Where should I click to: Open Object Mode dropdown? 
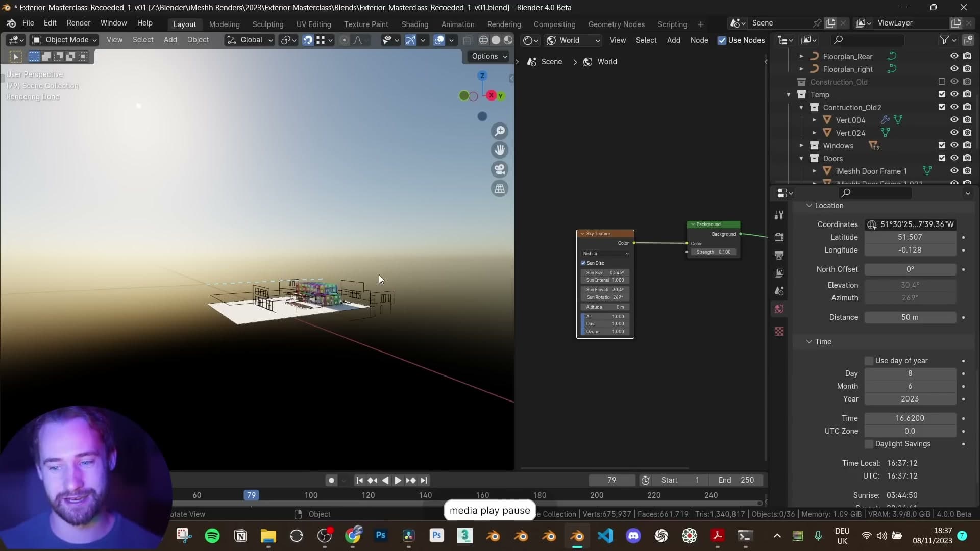(64, 40)
